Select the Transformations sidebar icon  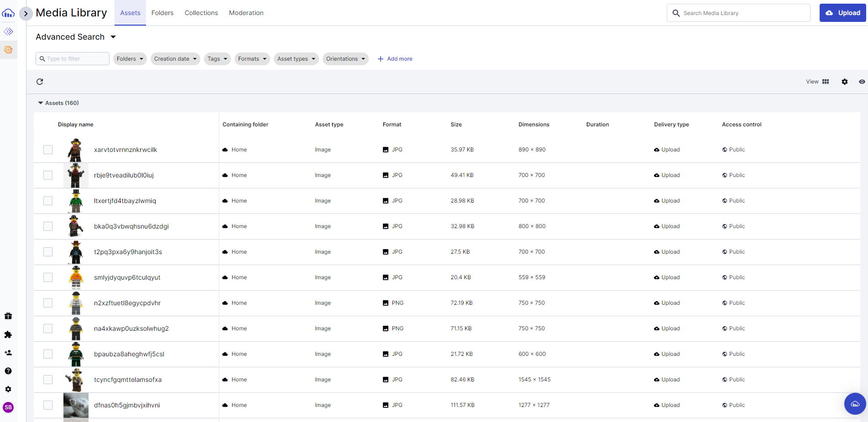pos(8,31)
